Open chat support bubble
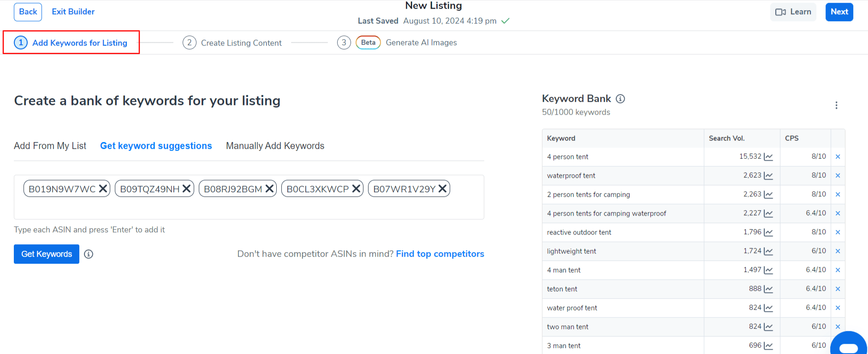 (x=849, y=343)
